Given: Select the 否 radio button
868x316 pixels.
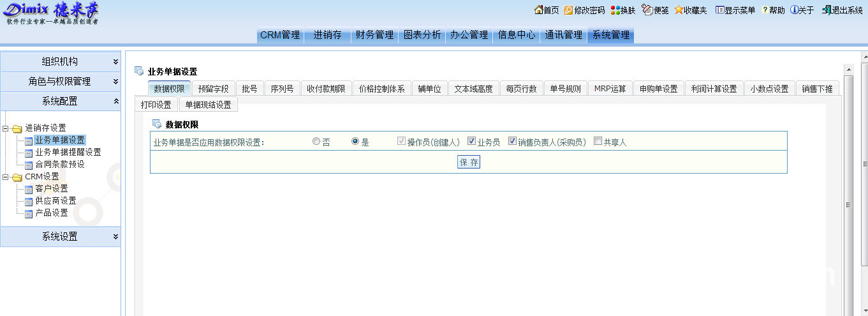Looking at the screenshot, I should click(x=316, y=142).
